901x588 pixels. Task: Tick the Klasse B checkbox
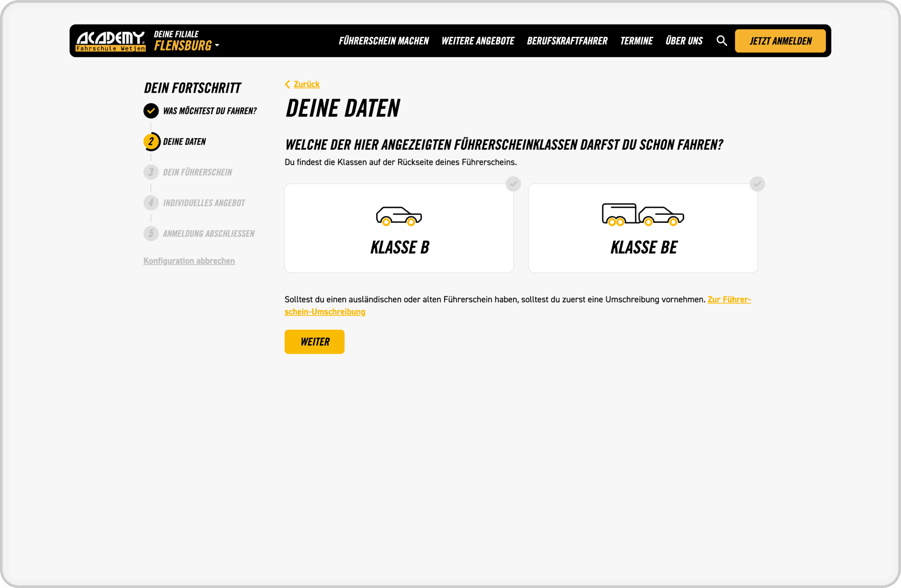point(513,184)
